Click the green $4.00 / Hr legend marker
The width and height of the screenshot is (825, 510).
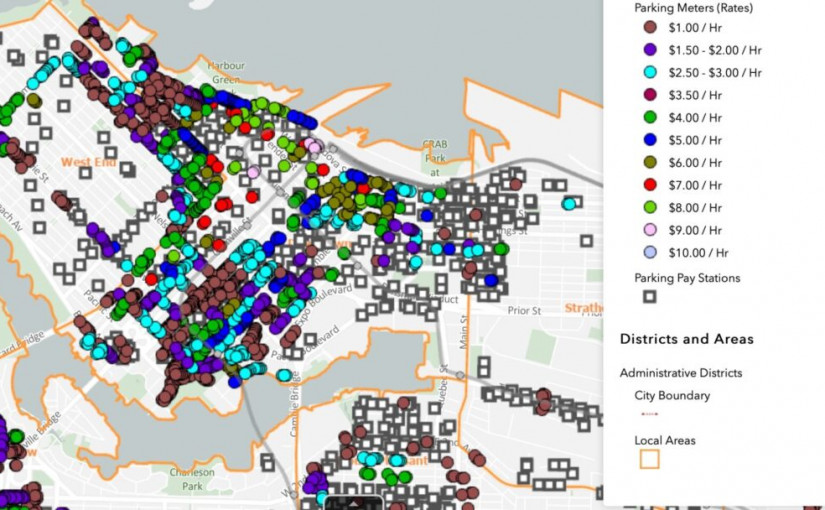[650, 118]
